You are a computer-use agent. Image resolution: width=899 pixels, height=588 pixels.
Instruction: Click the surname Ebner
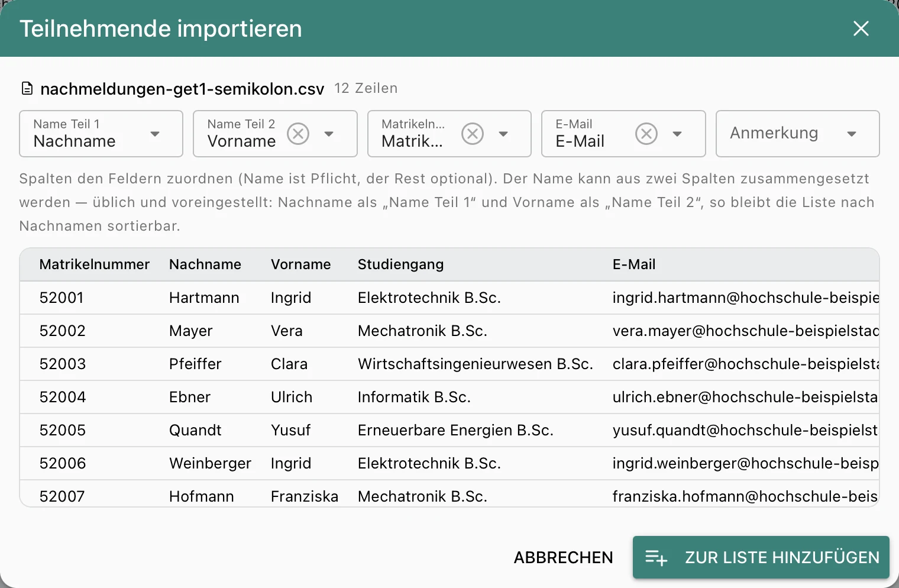(190, 397)
